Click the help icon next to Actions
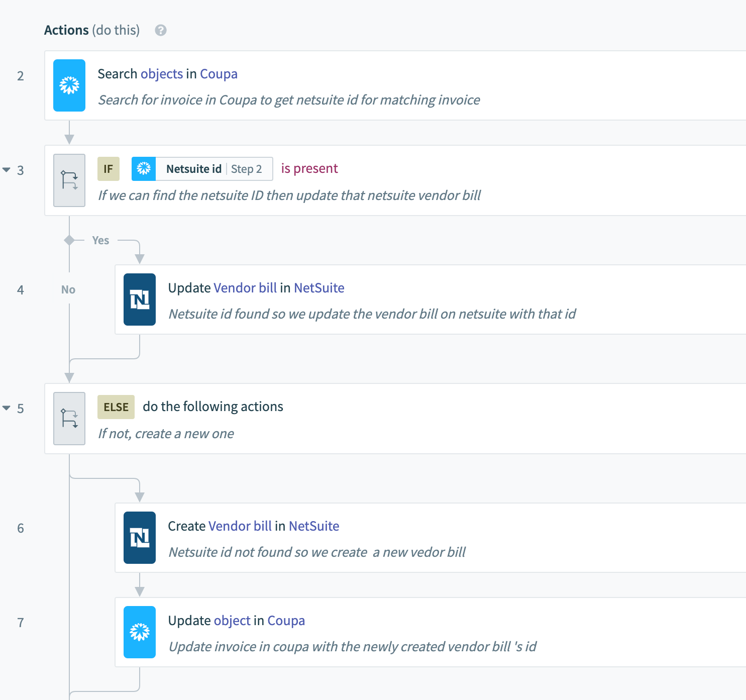Screen dimensions: 746x700 click(x=161, y=30)
